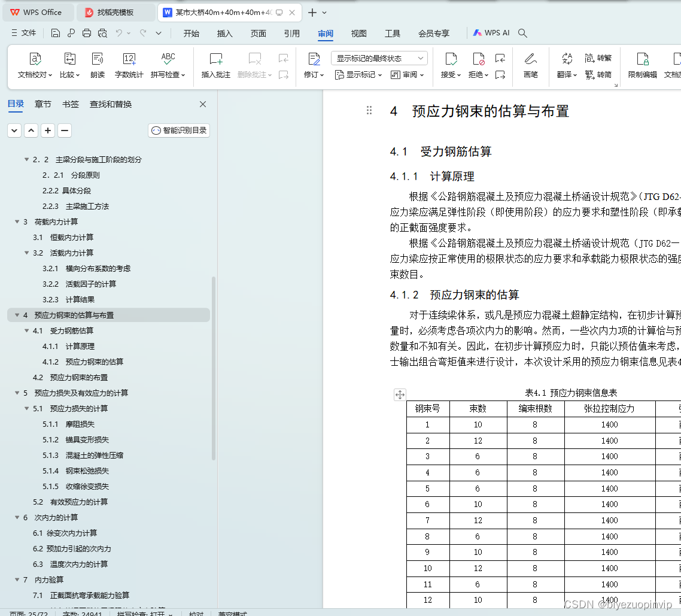The width and height of the screenshot is (681, 616).
Task: Click 智能识别目录 button
Action: [179, 131]
